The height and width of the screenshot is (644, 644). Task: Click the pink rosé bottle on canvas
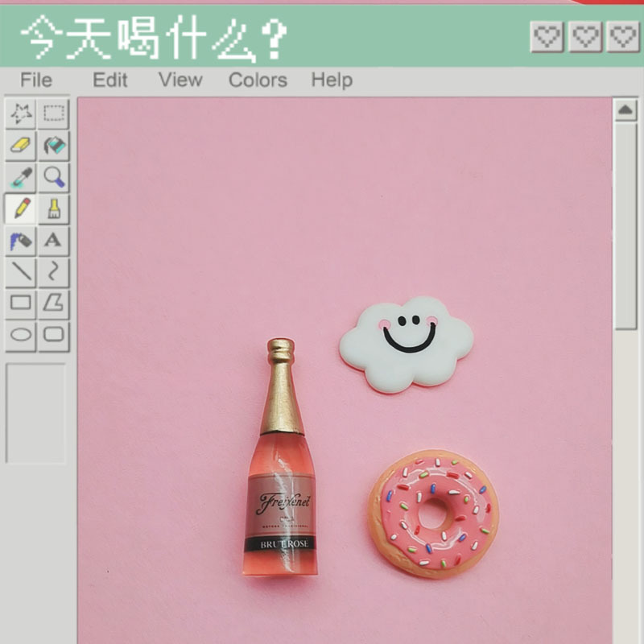282,457
